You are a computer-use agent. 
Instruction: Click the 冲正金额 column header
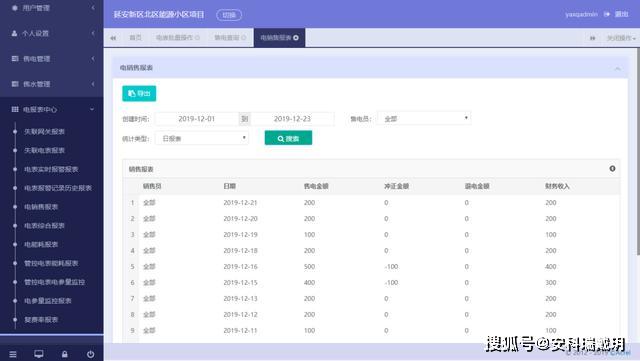click(397, 186)
